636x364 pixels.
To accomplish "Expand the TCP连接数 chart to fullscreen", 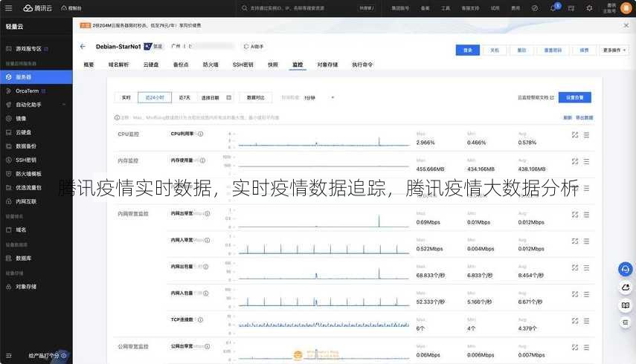I will (x=575, y=321).
